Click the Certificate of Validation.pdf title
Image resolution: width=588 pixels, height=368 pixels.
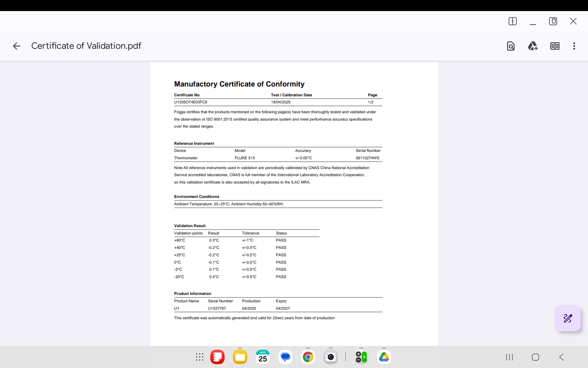(x=86, y=46)
